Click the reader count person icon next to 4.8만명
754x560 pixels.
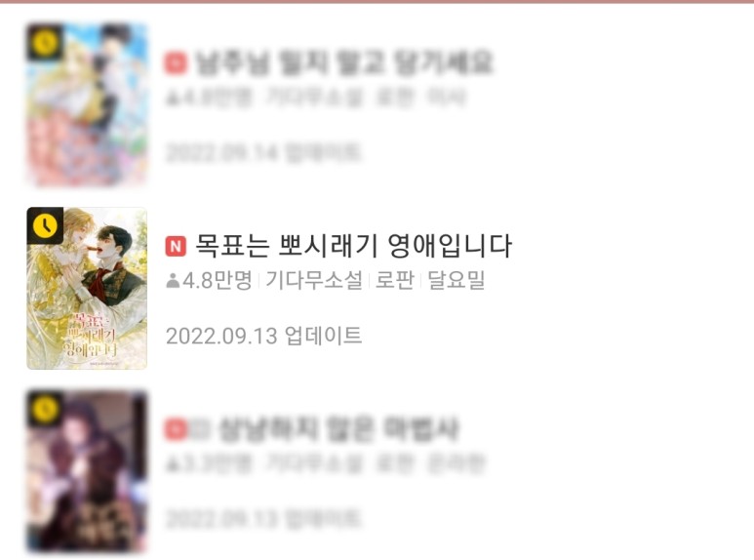tap(173, 280)
